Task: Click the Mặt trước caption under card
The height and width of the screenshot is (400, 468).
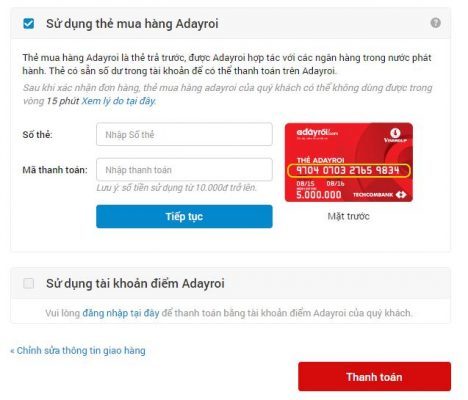Action: click(349, 216)
